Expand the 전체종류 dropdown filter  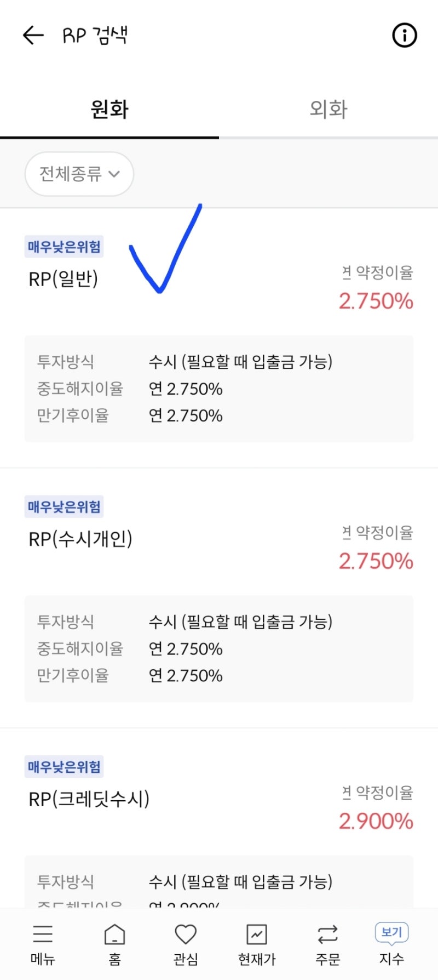(x=79, y=174)
